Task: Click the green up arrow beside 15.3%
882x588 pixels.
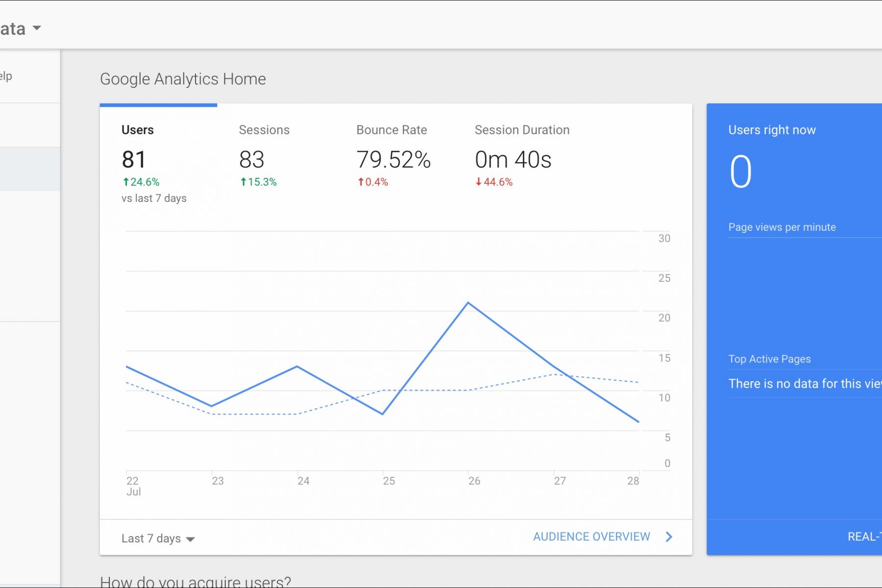Action: pos(244,182)
